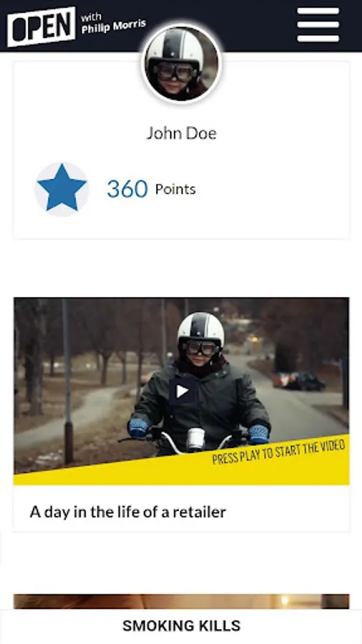The image size is (362, 644).
Task: Click the rider's helmet in the video thumbnail
Action: (201, 329)
